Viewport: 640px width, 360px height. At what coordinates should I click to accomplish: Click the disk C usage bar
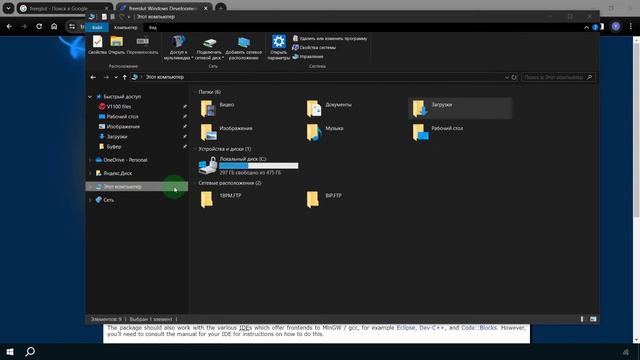point(259,166)
